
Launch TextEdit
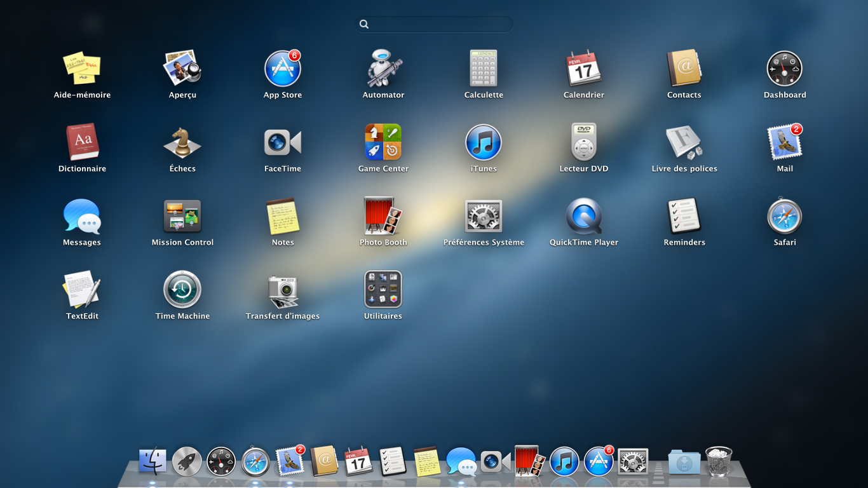82,290
